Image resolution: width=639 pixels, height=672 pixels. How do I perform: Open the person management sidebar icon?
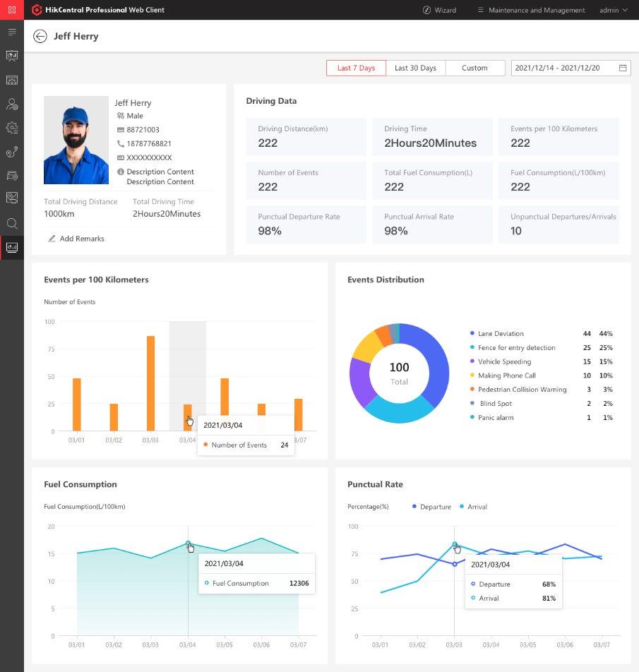tap(12, 104)
